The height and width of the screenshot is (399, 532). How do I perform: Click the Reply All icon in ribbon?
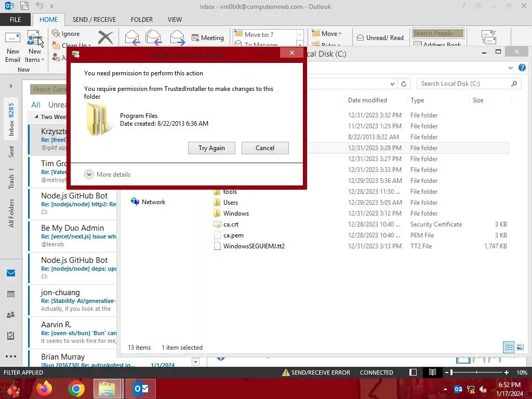pyautogui.click(x=153, y=37)
